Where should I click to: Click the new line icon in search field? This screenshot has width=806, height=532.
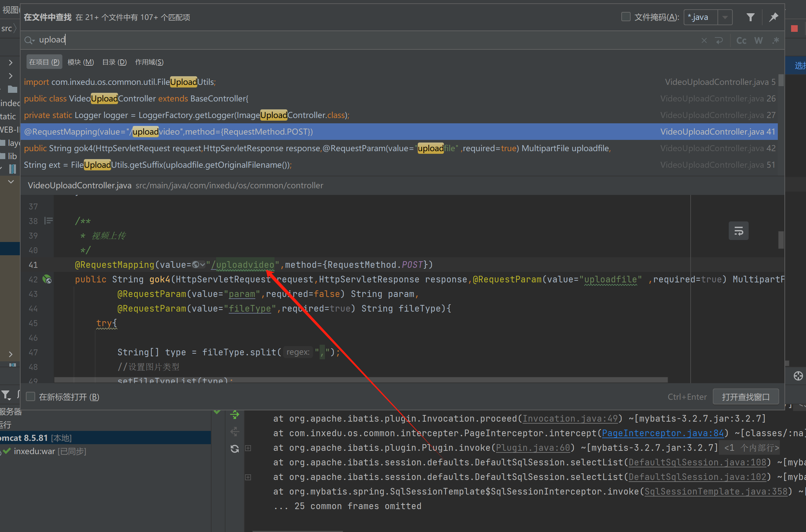(x=719, y=41)
